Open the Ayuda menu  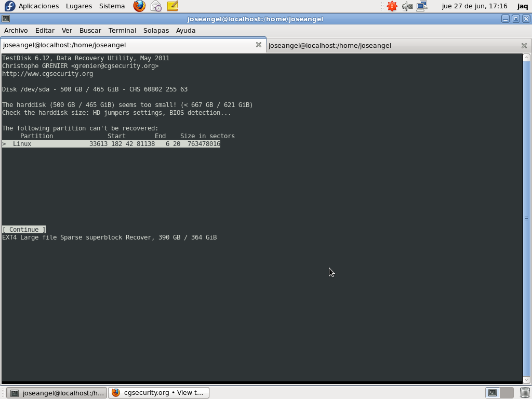[x=185, y=31]
